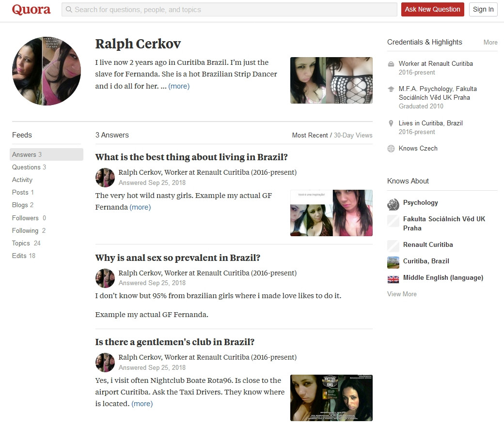Screen dimensions: 504x425
Task: Open the gentlemen's club question link
Action: click(175, 342)
